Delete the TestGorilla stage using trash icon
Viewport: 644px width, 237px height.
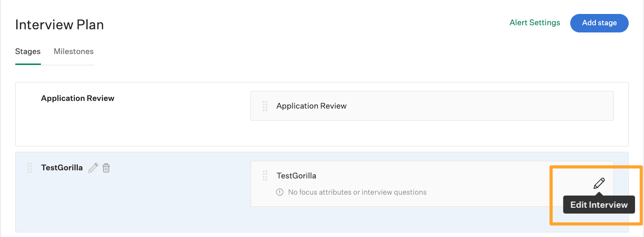click(x=106, y=168)
